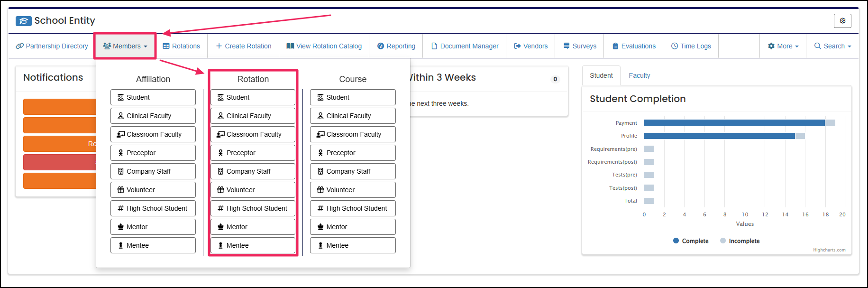
Task: Select High School Student under Rotation
Action: click(253, 208)
